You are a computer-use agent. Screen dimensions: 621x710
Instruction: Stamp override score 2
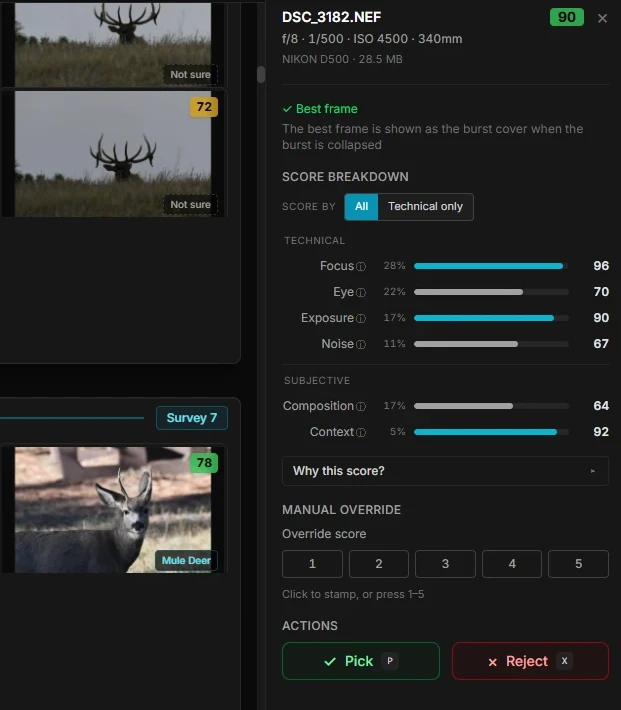click(x=379, y=564)
